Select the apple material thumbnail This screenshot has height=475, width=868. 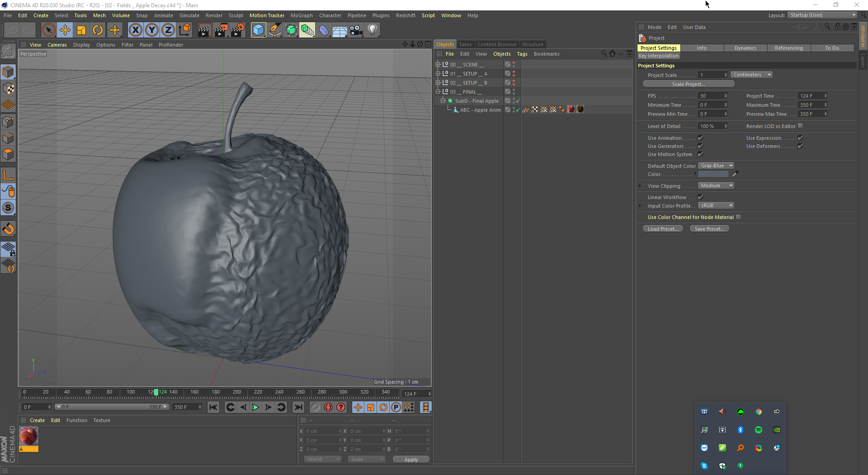pyautogui.click(x=28, y=437)
